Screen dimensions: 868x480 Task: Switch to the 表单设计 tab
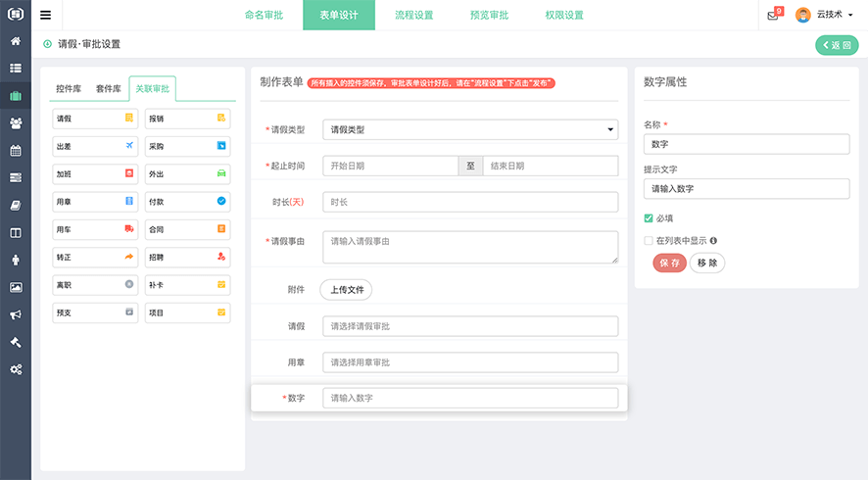(x=339, y=15)
